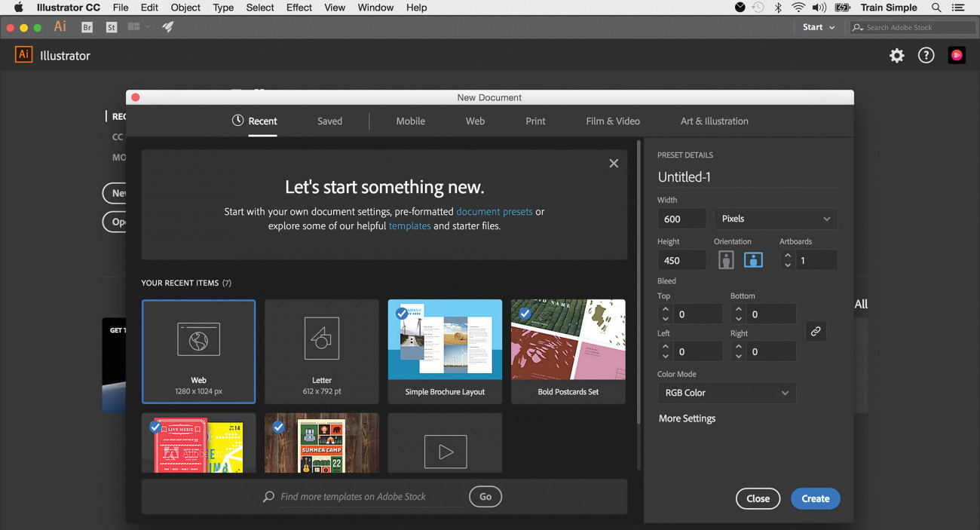Click the Width input field
The height and width of the screenshot is (530, 980).
click(x=681, y=219)
